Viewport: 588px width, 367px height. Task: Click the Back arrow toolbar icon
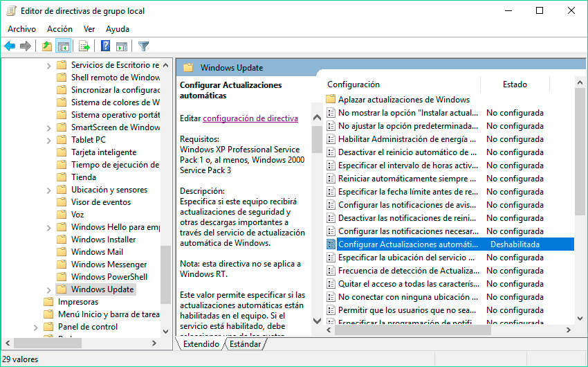pos(10,46)
